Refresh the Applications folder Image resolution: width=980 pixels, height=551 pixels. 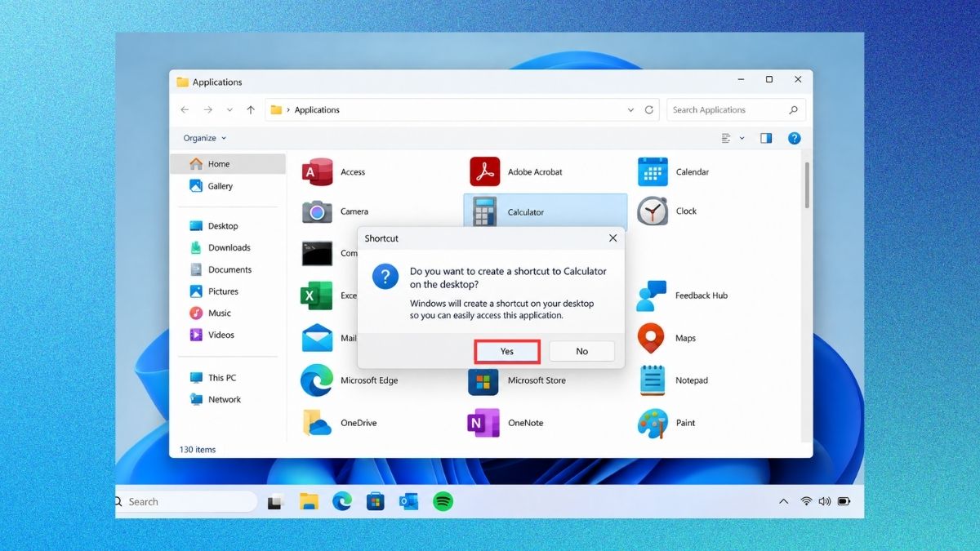click(x=649, y=109)
